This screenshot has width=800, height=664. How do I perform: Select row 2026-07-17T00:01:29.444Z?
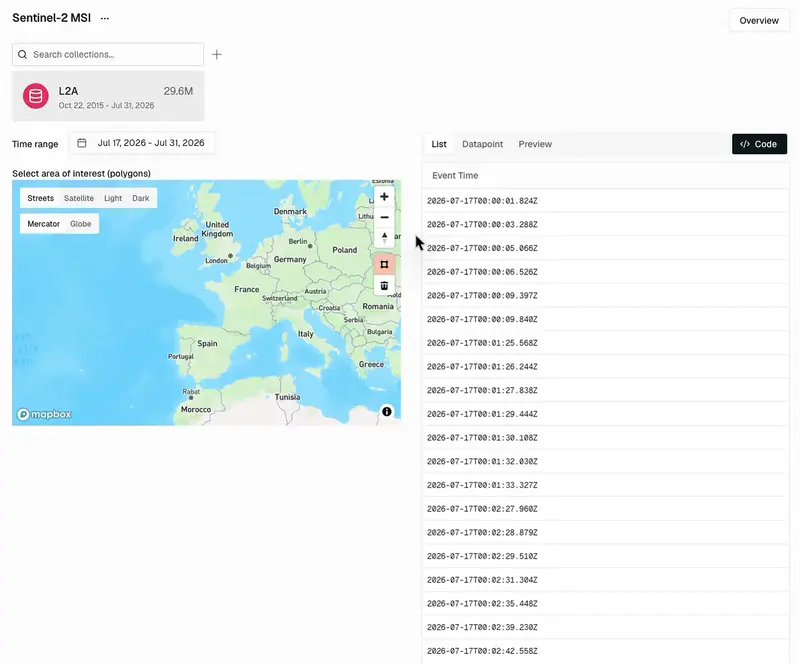coord(605,414)
